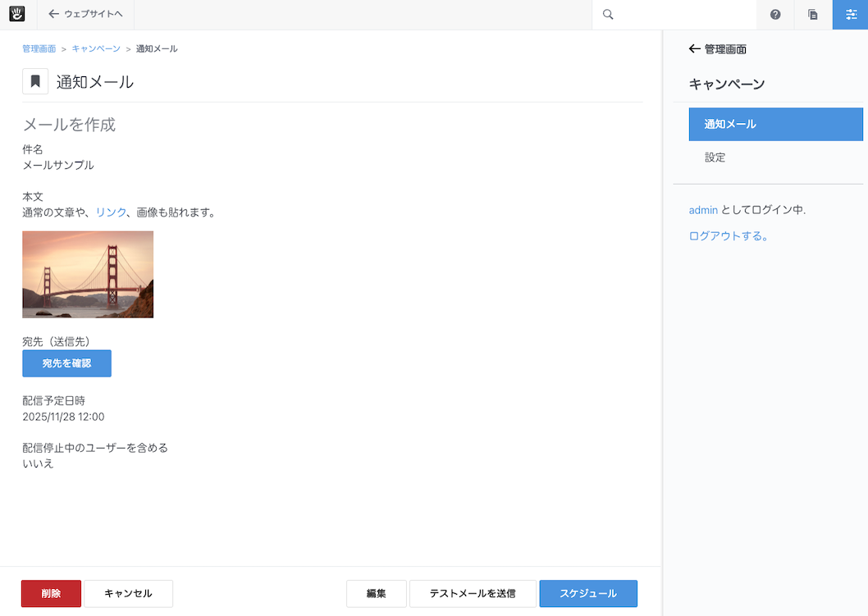Click the 編集 button
868x616 pixels.
(x=376, y=594)
